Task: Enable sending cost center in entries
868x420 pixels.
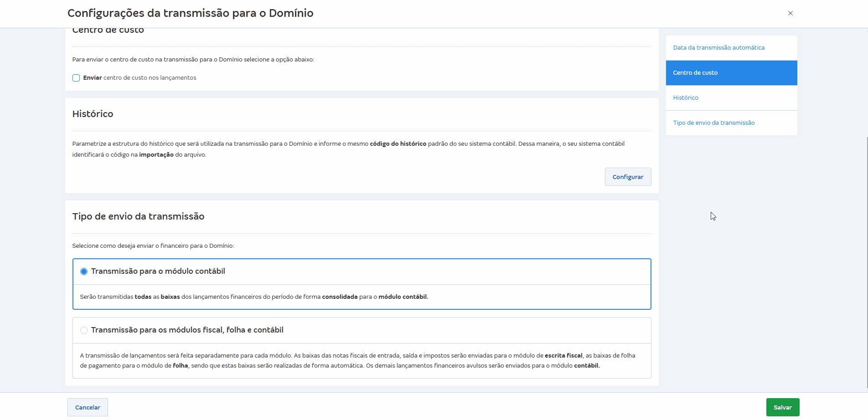Action: tap(76, 77)
